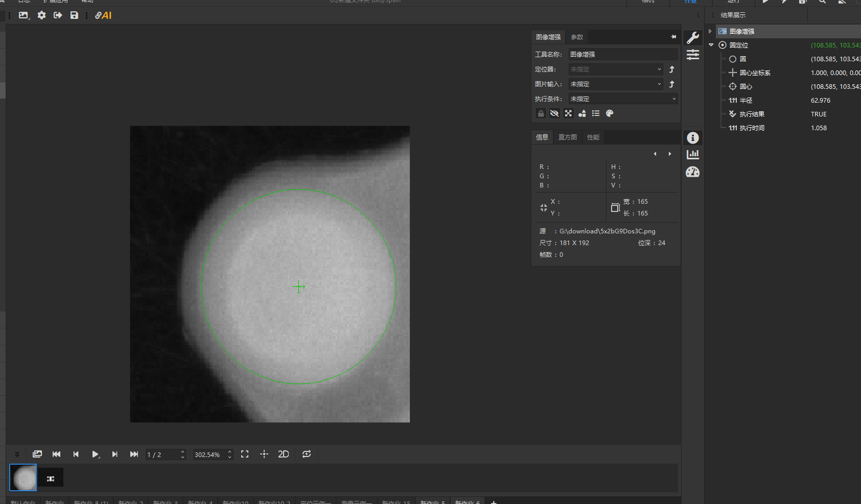Switch to the 参数 tab
The width and height of the screenshot is (861, 504).
click(577, 37)
